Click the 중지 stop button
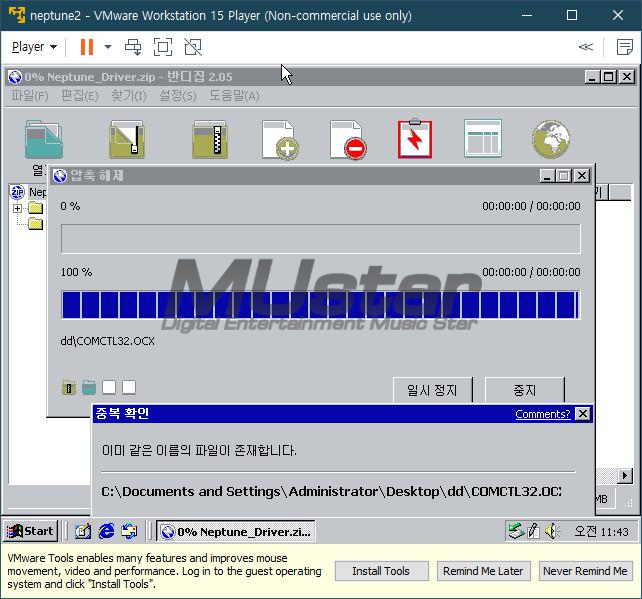The height and width of the screenshot is (599, 642). 524,390
